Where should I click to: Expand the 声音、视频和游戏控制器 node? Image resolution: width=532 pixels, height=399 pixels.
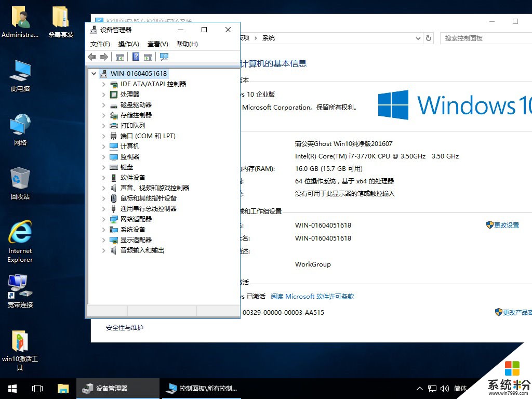click(x=104, y=188)
